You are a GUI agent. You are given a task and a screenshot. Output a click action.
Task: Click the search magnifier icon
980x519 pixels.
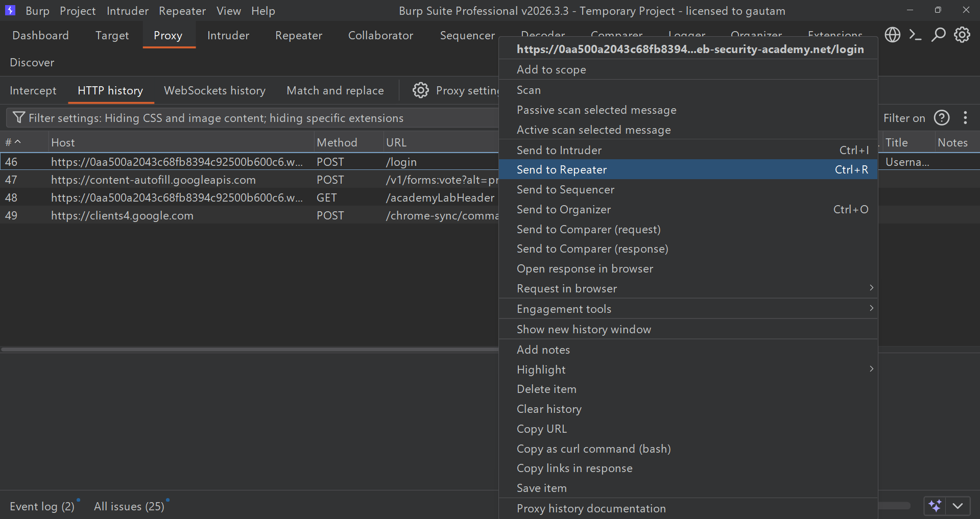point(939,35)
